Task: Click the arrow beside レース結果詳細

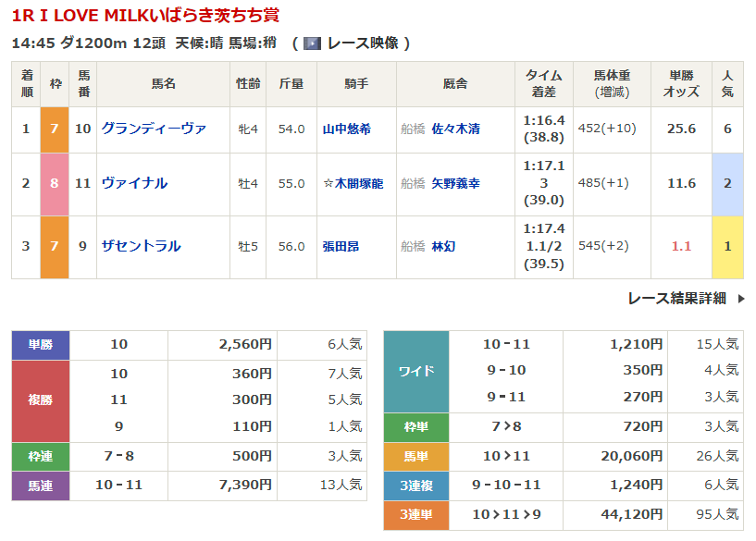Action: [739, 299]
